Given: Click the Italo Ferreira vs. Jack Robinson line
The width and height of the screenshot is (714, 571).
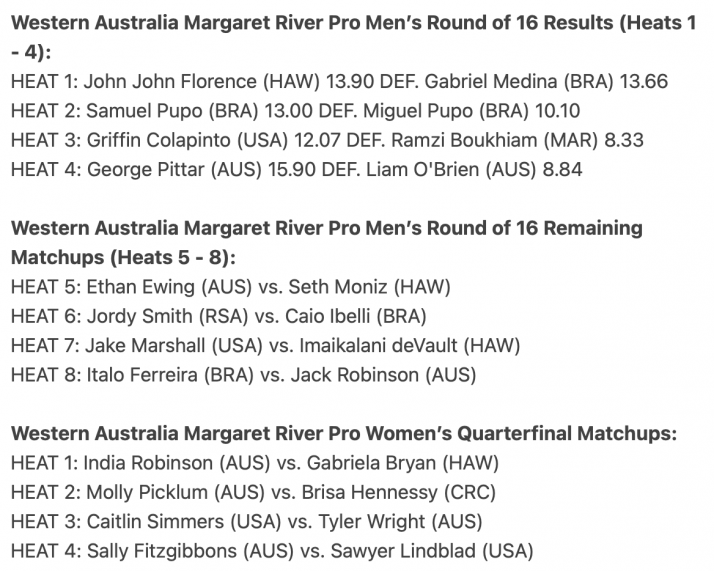Looking at the screenshot, I should [x=244, y=375].
